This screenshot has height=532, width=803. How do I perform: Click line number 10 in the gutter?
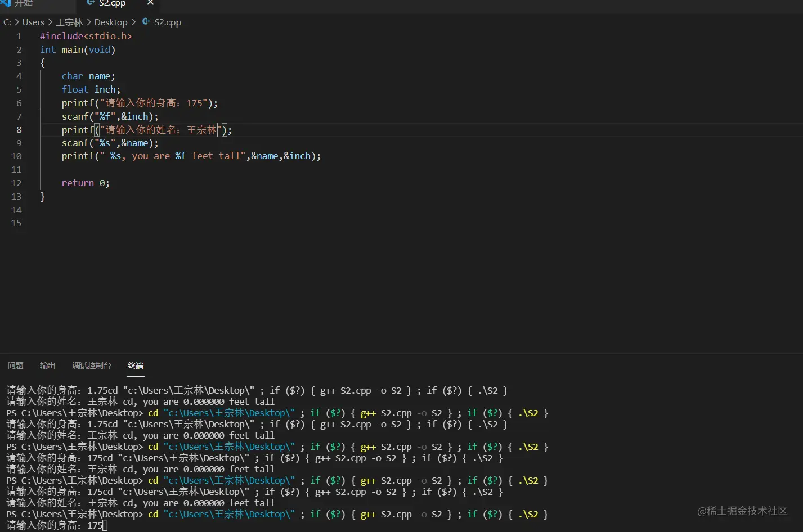pos(16,156)
